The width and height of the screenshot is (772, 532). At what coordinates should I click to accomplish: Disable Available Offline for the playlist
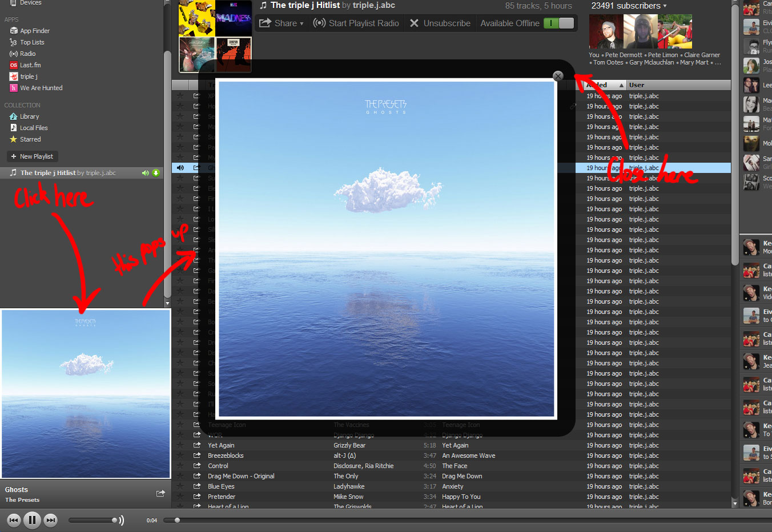(558, 23)
